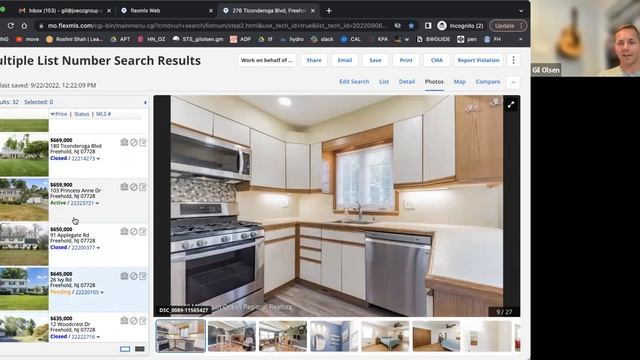Open the cart icon for 180 Ticonderoga Blvd
This screenshot has height=360, width=640.
(x=124, y=142)
